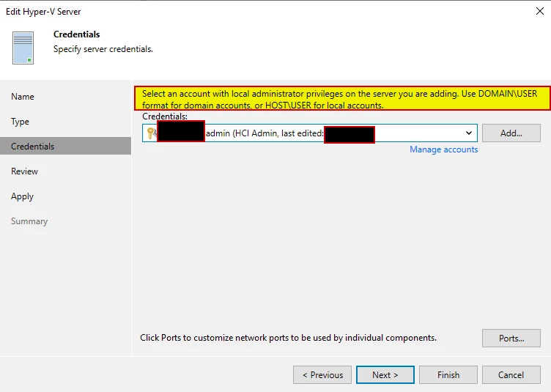Click the local administrator privileges instruction text
The width and height of the screenshot is (551, 392).
point(340,100)
